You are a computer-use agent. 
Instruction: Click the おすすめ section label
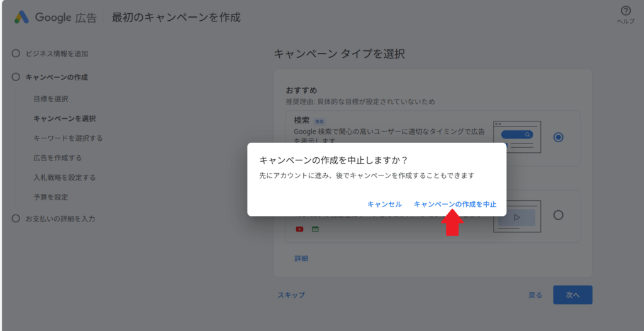tap(301, 91)
